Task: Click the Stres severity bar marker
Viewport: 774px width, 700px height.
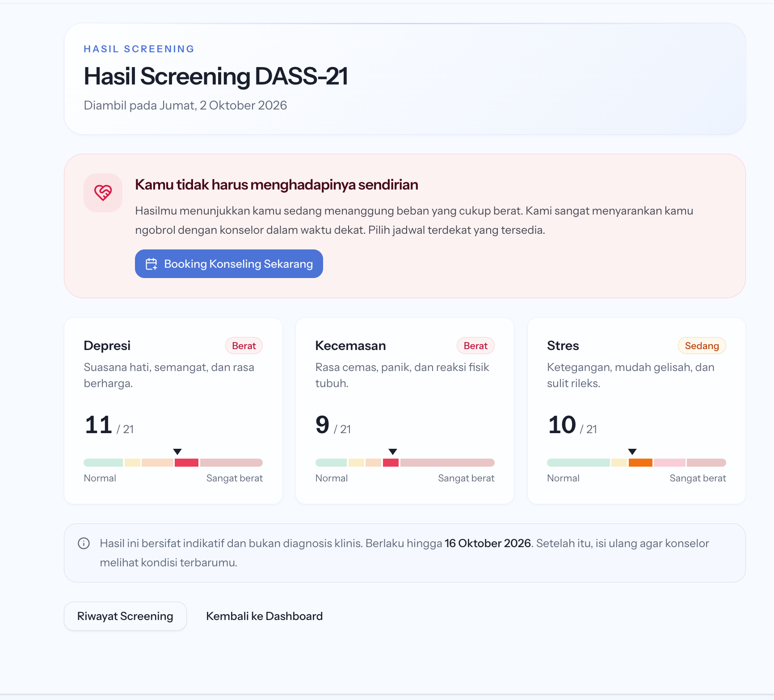Action: pos(632,451)
